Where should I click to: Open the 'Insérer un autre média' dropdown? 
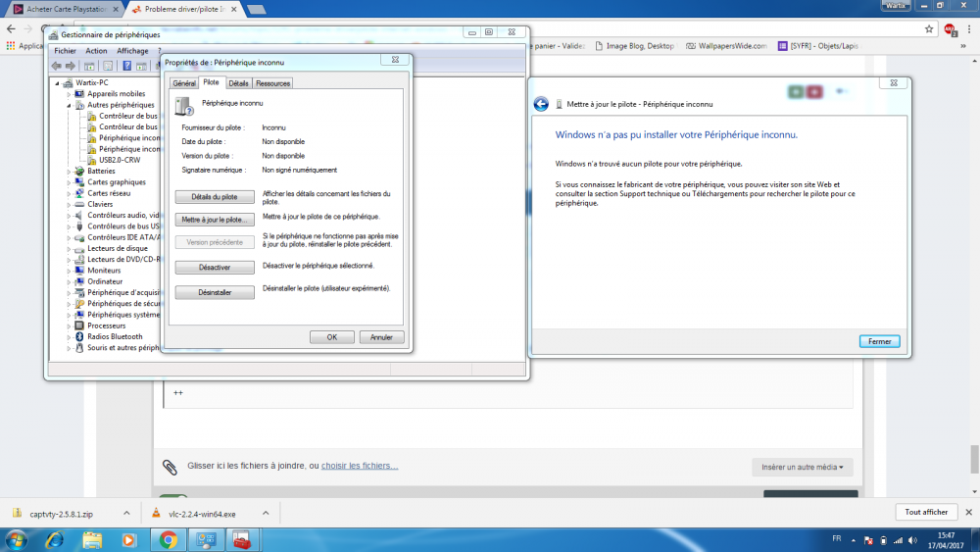802,468
